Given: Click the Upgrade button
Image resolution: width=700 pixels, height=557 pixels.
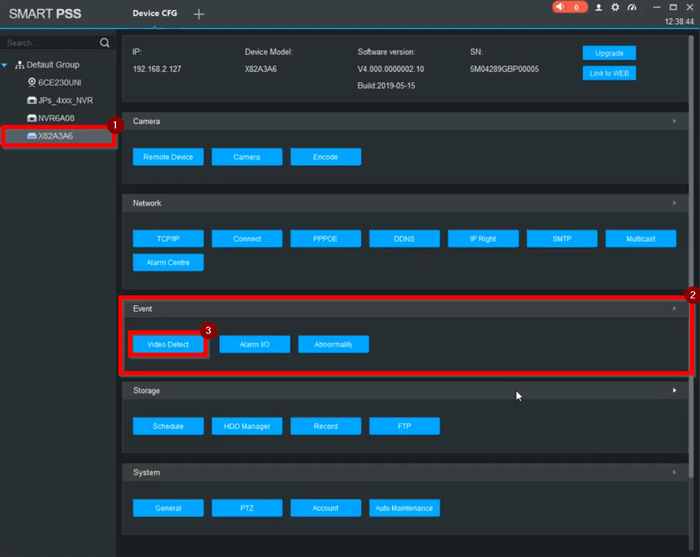Looking at the screenshot, I should [x=608, y=53].
